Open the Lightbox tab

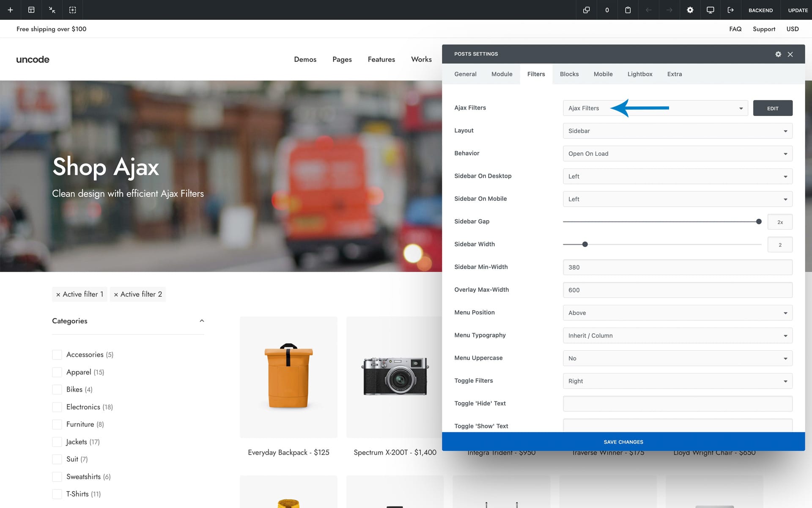click(639, 74)
